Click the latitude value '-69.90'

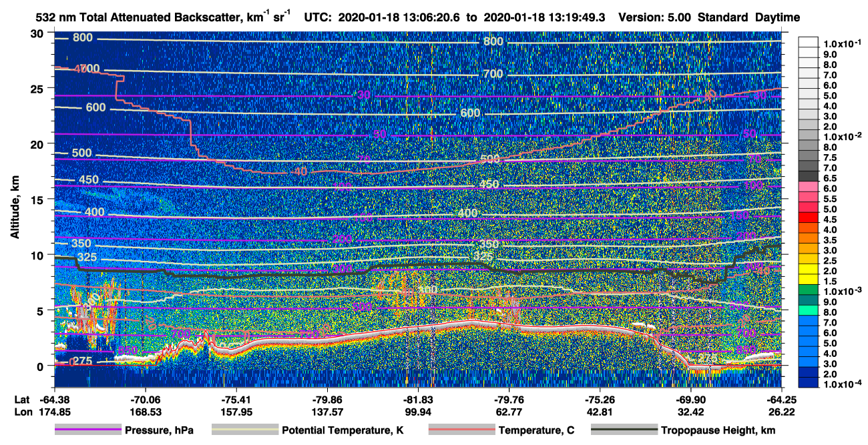tap(690, 400)
